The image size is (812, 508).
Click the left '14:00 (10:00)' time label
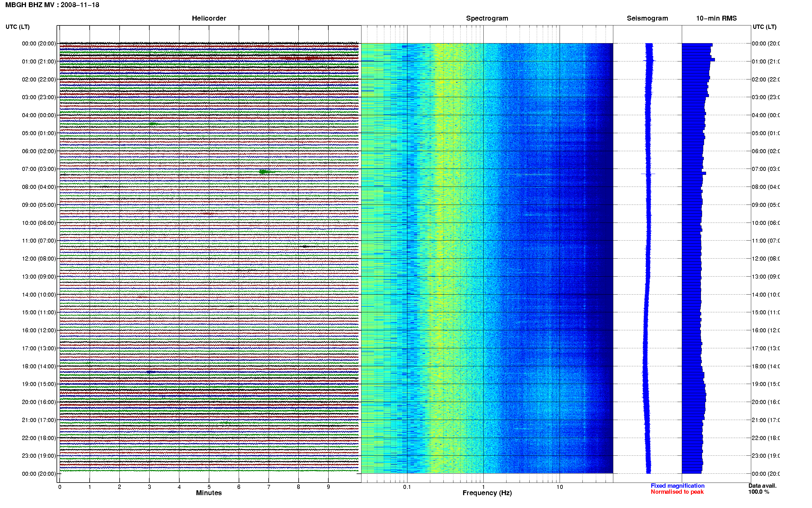(39, 295)
